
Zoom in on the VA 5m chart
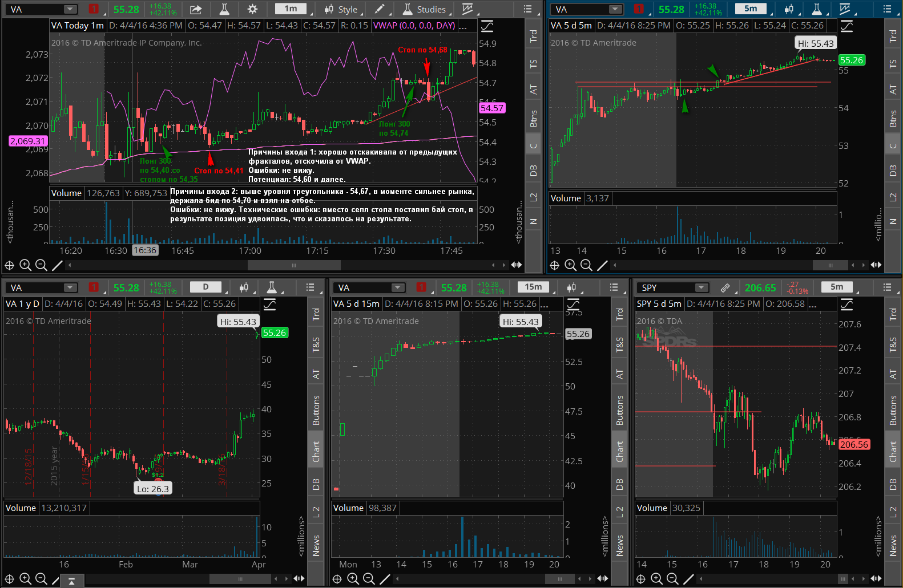pos(570,265)
